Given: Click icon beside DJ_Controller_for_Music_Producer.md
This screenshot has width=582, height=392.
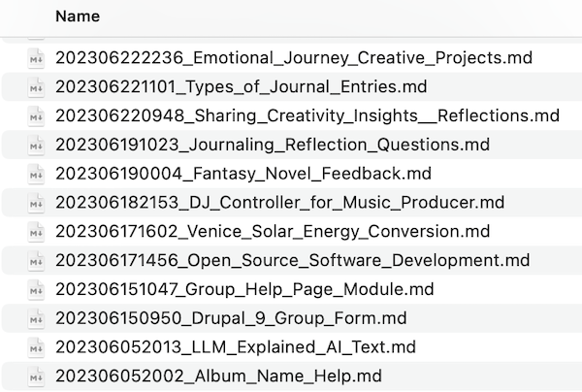Looking at the screenshot, I should [37, 203].
